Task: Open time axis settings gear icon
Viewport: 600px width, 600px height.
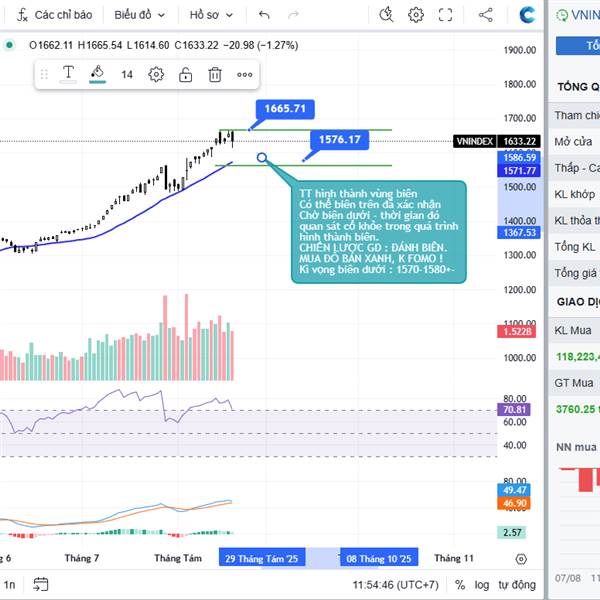Action: tap(521, 559)
